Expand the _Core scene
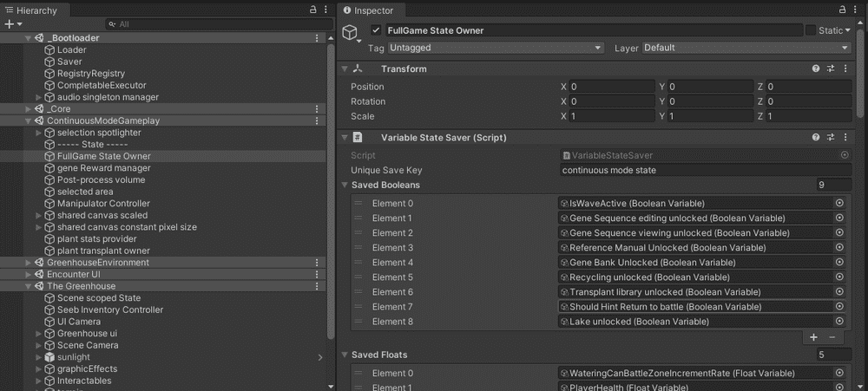The height and width of the screenshot is (391, 868). pos(28,109)
